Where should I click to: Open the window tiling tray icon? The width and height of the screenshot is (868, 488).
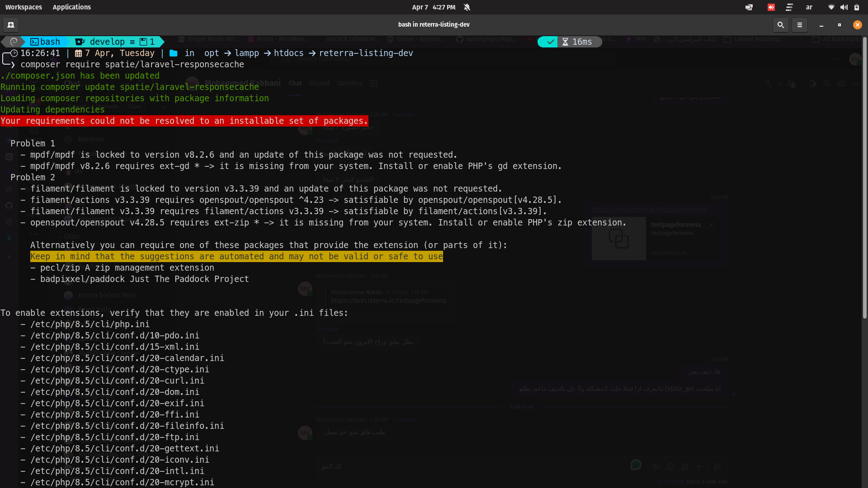(749, 7)
